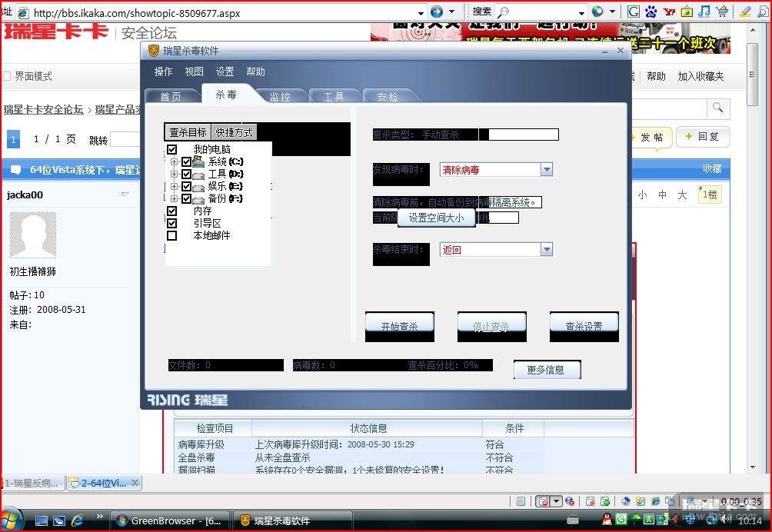Click the picture search icon in toolbar
This screenshot has width=772, height=532.
pos(687,11)
